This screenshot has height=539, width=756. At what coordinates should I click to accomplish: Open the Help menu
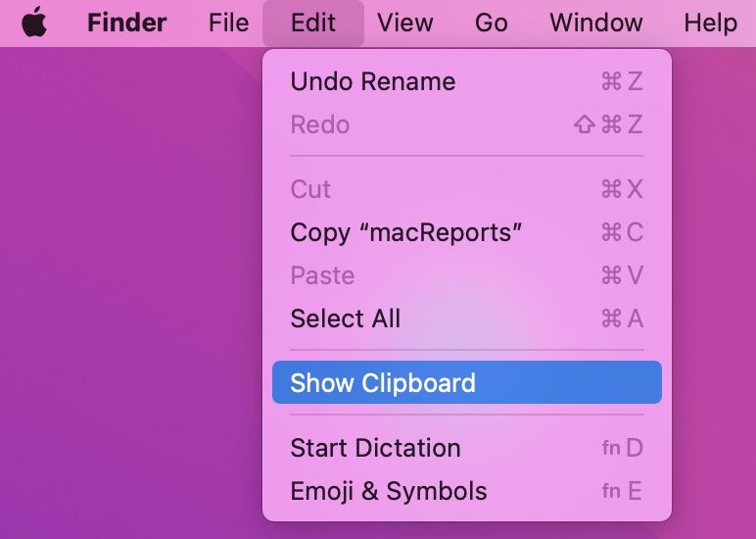pos(710,23)
